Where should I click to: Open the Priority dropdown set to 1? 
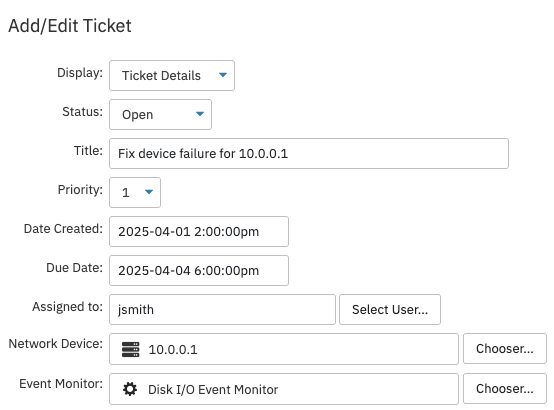coord(135,192)
